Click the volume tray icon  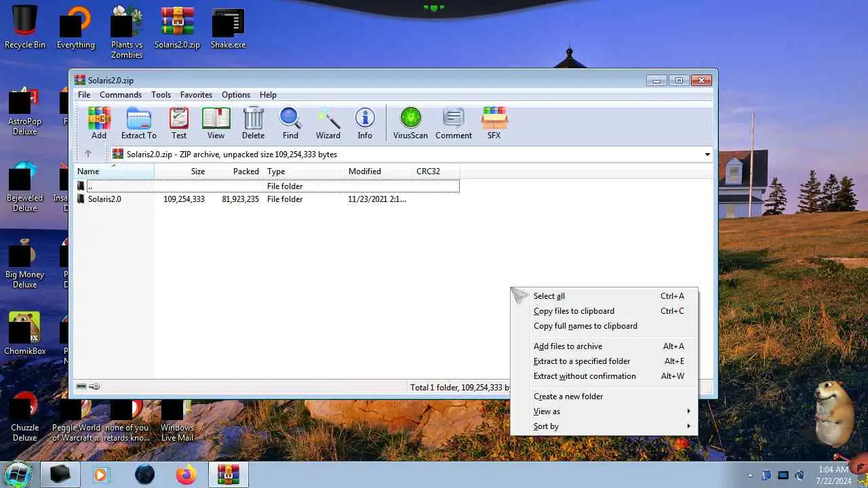click(800, 475)
